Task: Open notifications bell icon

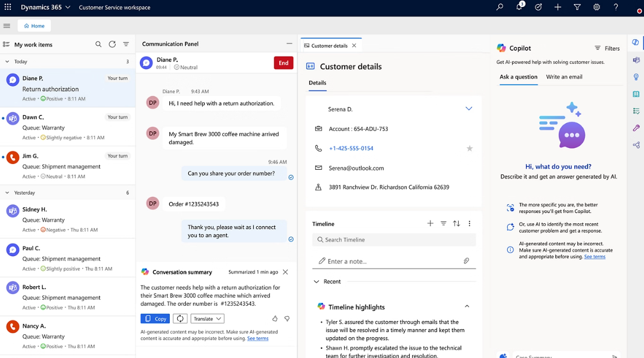Action: 519,7
